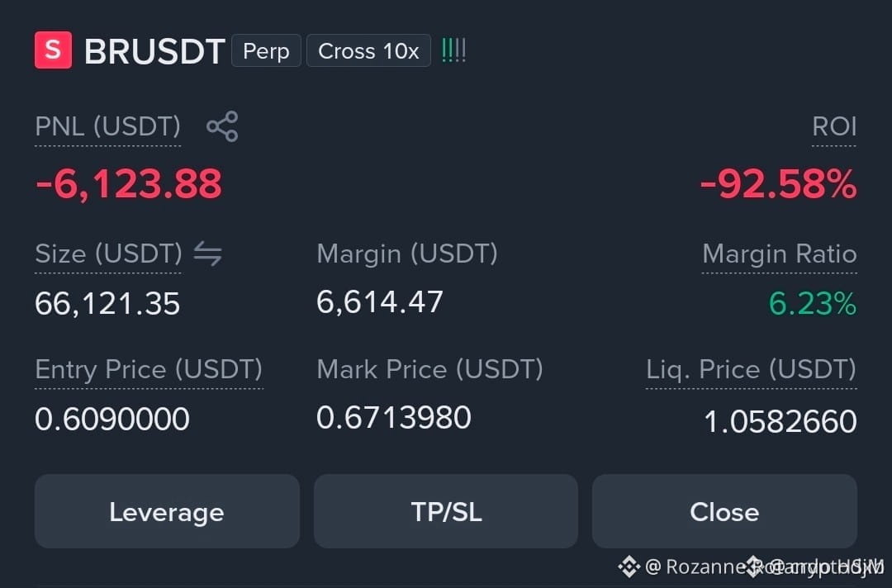Click the -6,123.88 PNL value
892x588 pixels.
click(129, 184)
